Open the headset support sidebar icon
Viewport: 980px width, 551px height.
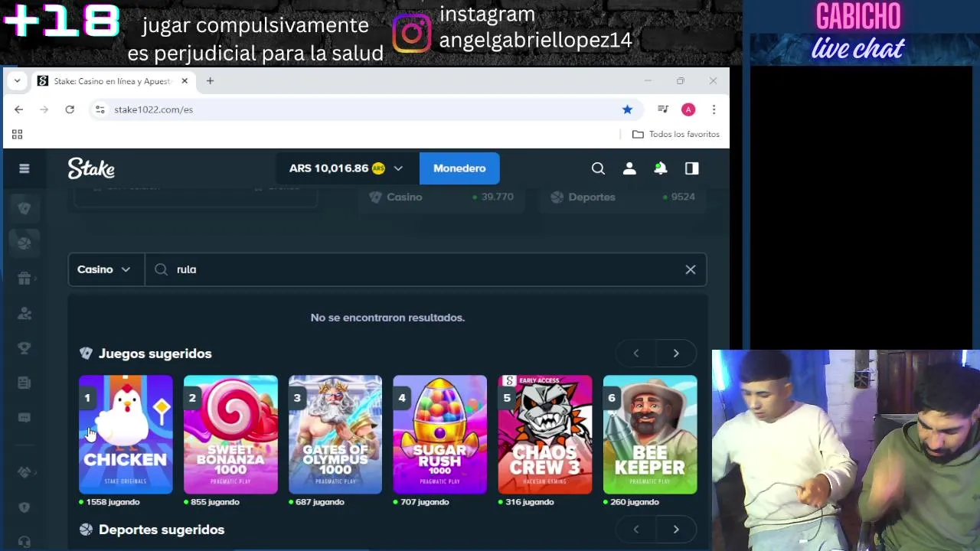(x=24, y=542)
